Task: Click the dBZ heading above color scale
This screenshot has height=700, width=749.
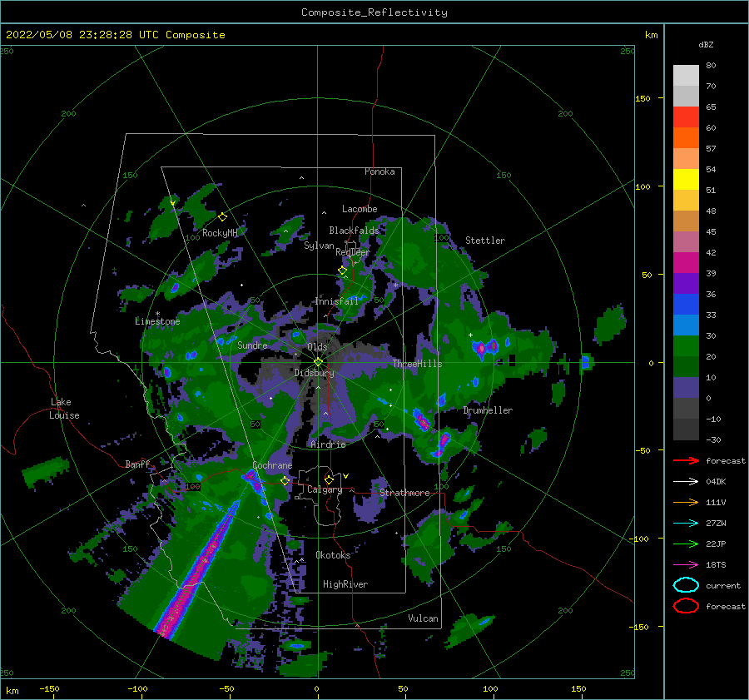Action: pos(706,45)
